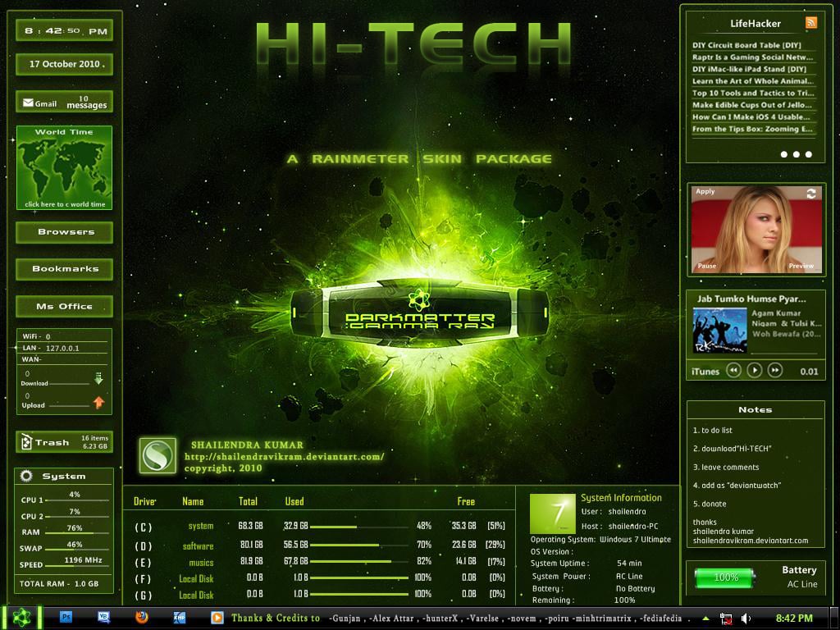Click the LifeHacker RSS feed icon
The width and height of the screenshot is (840, 630).
pos(811,23)
